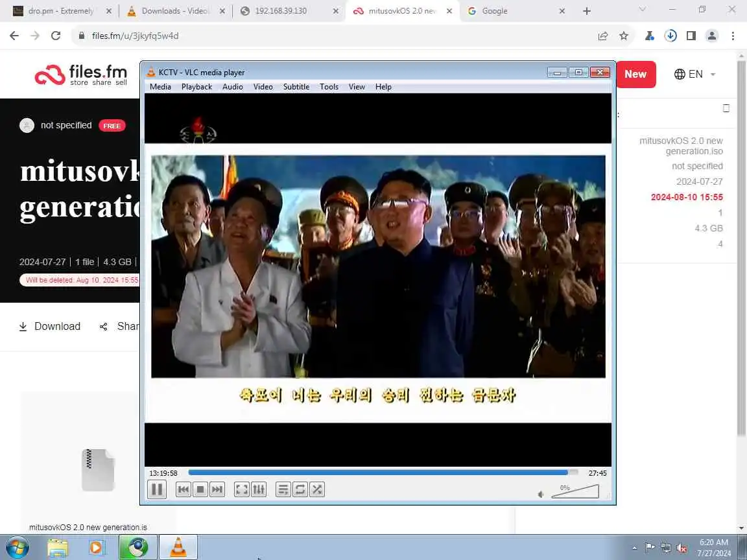Click the FREE badge
This screenshot has width=747, height=560.
[x=112, y=126]
